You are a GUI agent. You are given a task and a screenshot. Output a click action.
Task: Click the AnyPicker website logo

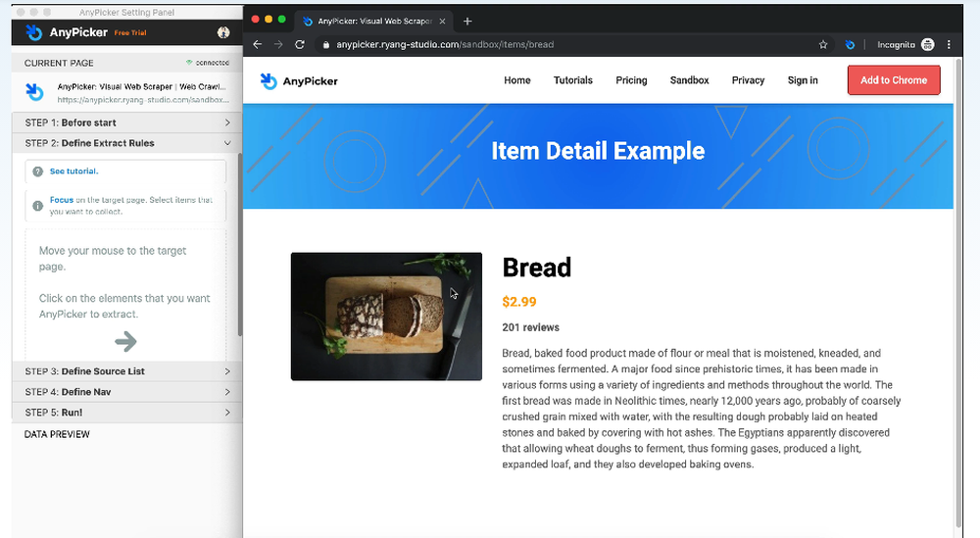pyautogui.click(x=299, y=80)
